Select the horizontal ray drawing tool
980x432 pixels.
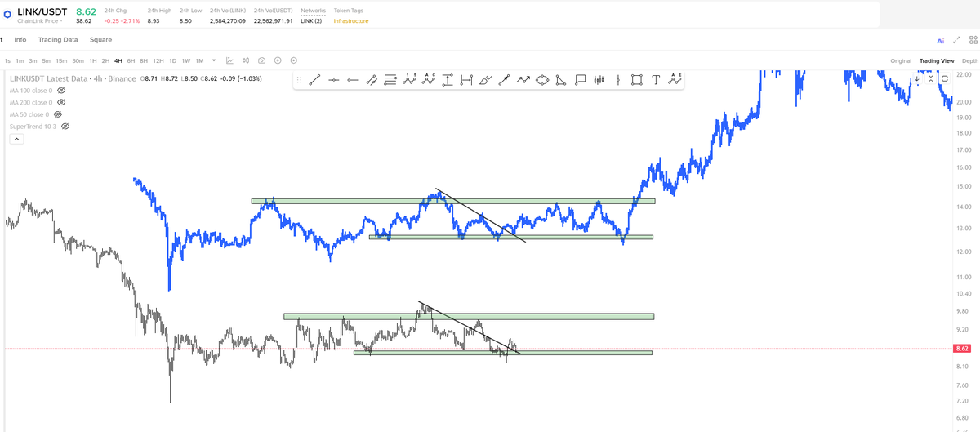point(353,80)
